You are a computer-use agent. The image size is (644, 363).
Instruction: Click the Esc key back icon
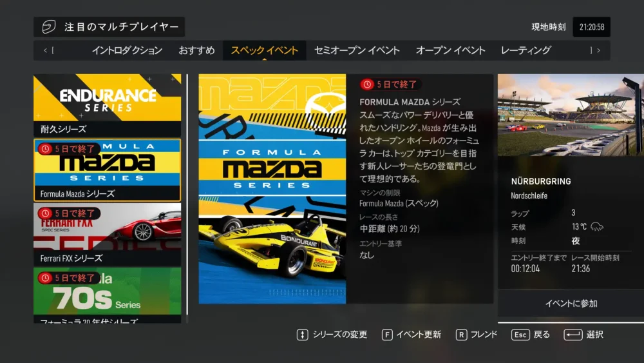point(520,335)
